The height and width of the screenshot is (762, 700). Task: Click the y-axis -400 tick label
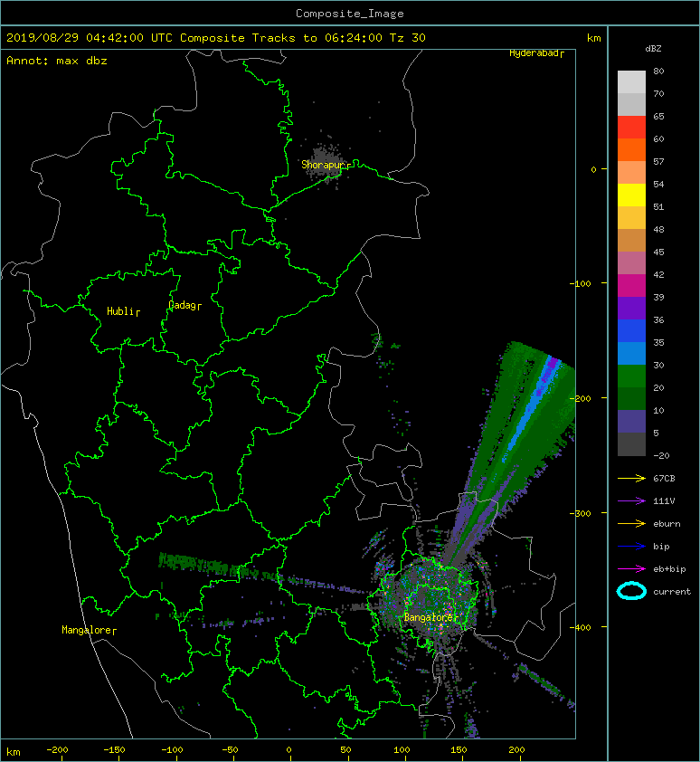pos(580,627)
